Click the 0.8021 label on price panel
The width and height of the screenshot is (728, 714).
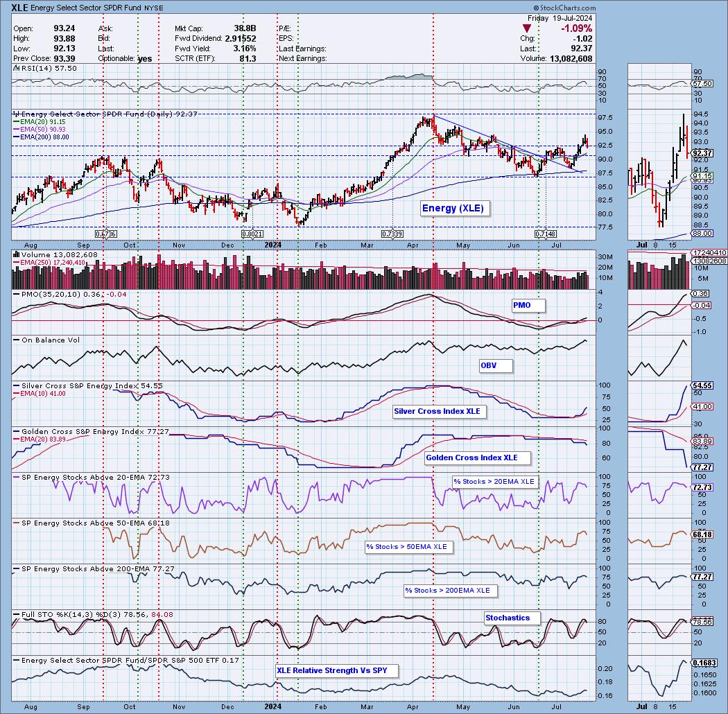click(x=252, y=234)
